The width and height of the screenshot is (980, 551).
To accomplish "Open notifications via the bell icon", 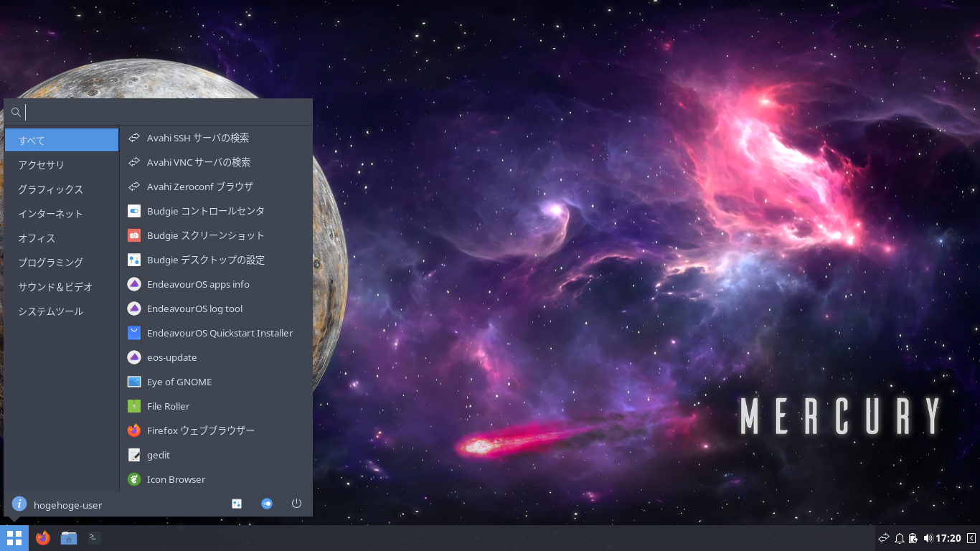I will coord(899,538).
